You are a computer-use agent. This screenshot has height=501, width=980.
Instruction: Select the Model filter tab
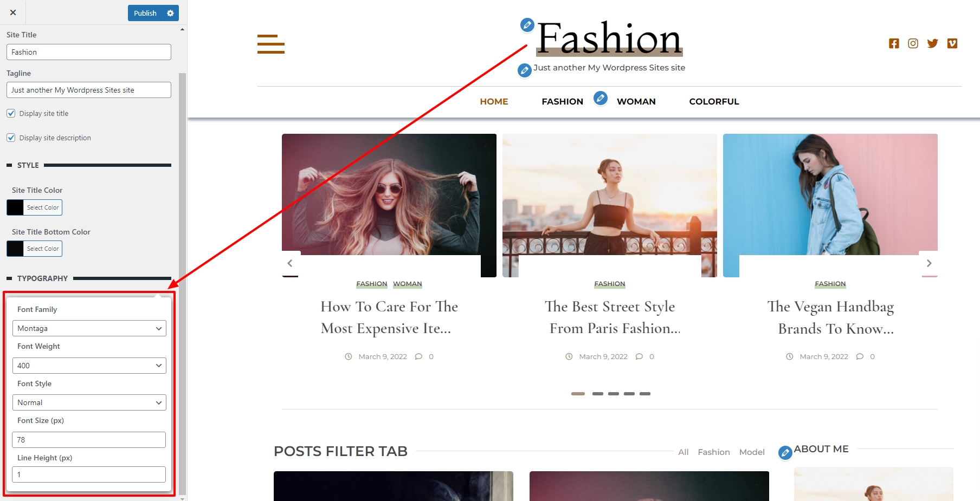tap(751, 452)
